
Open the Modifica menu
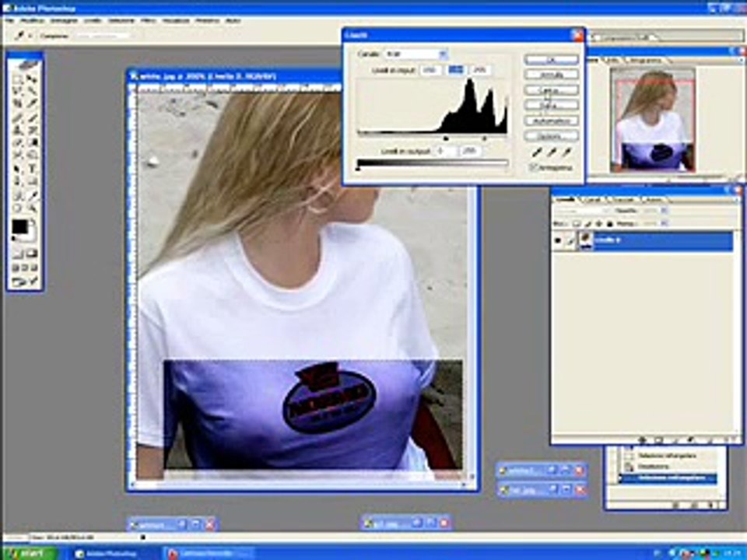click(x=33, y=21)
